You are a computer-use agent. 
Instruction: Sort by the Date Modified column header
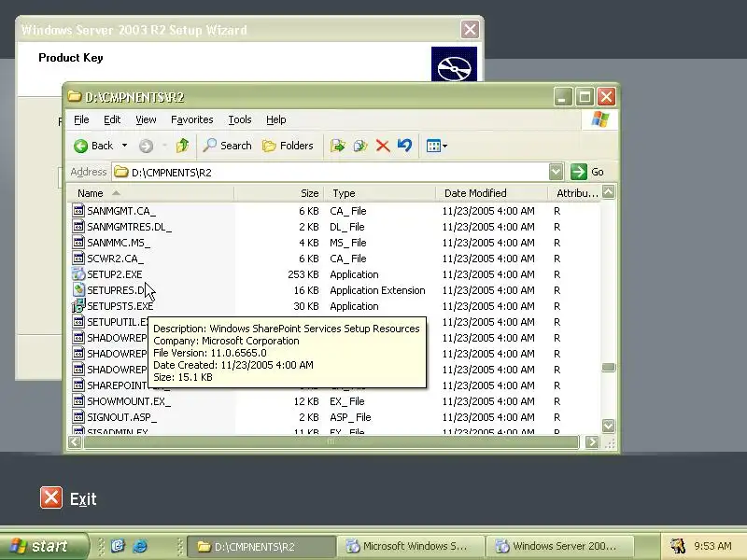click(x=492, y=193)
